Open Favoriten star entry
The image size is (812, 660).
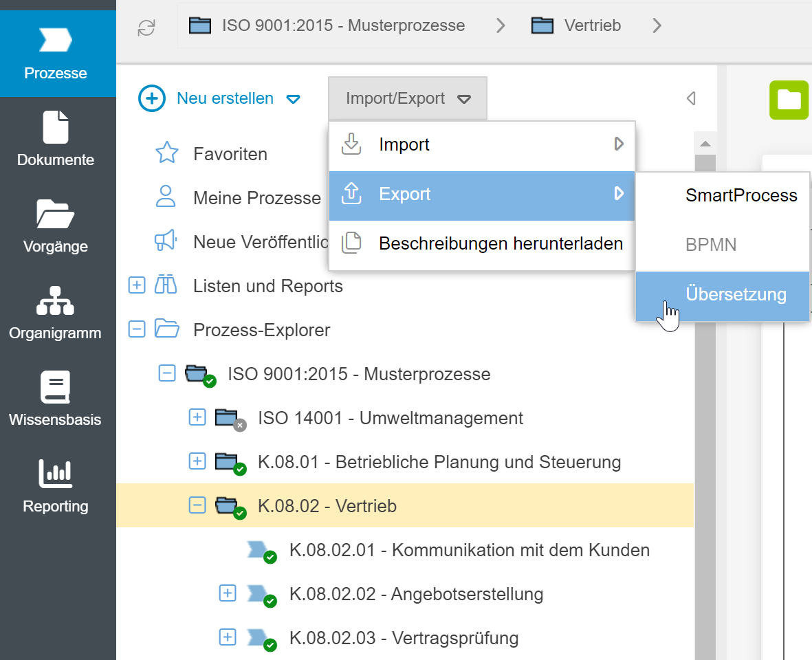230,154
